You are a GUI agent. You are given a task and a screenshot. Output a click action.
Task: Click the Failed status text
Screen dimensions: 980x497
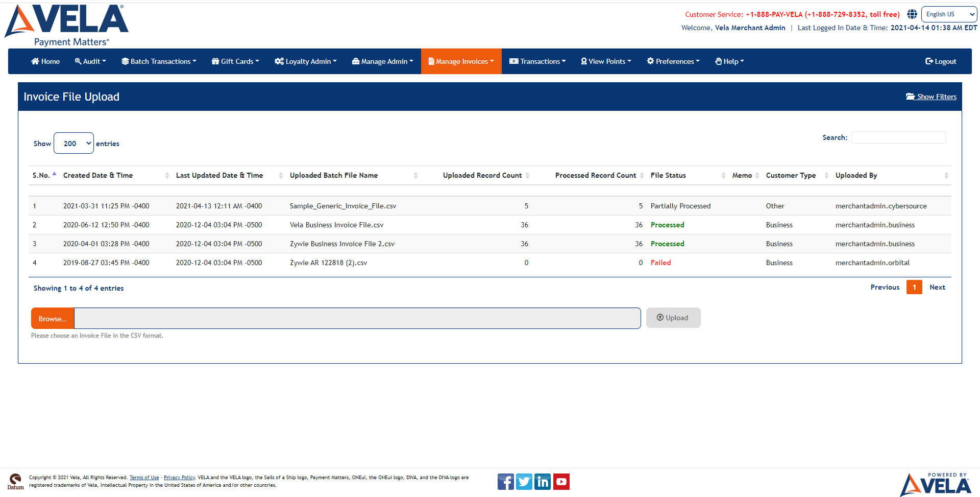[660, 263]
